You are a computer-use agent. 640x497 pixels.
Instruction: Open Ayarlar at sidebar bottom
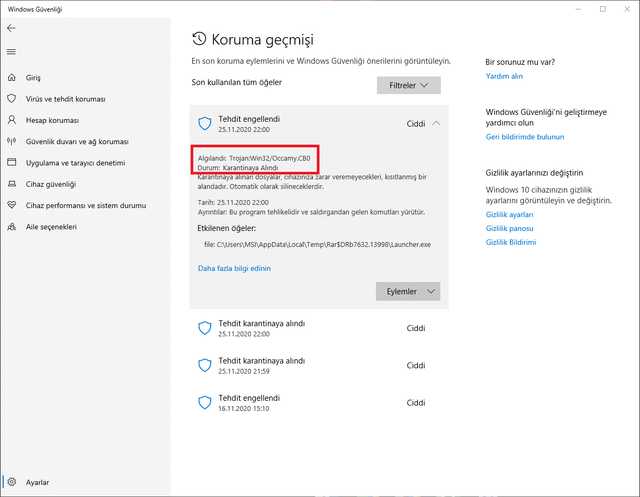[x=37, y=482]
